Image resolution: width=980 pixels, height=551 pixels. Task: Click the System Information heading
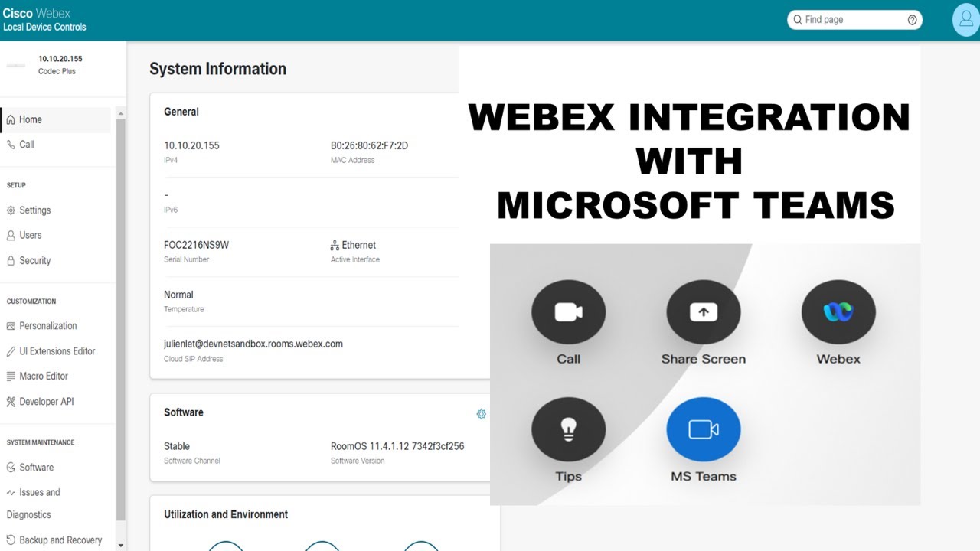point(217,69)
